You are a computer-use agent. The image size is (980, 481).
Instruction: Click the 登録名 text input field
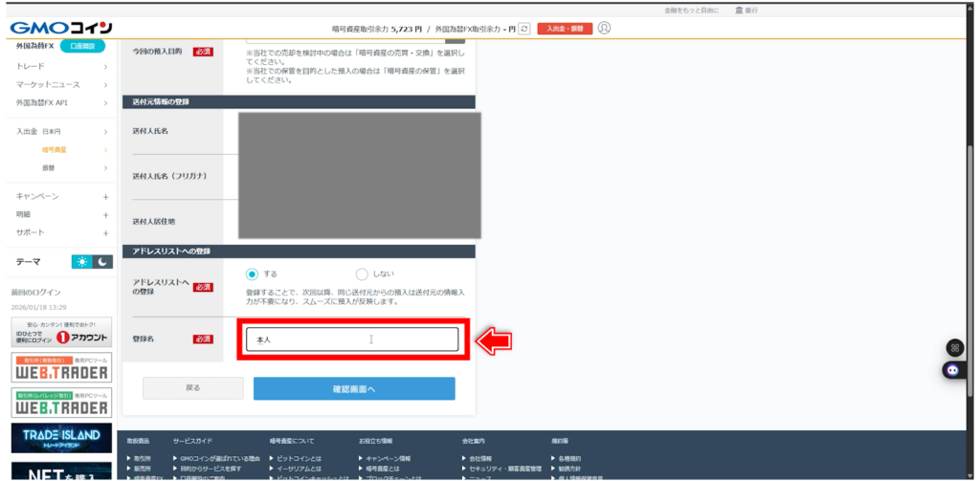pos(352,339)
